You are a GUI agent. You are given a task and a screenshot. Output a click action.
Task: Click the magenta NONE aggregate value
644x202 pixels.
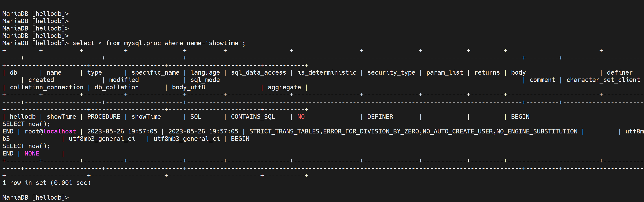tap(32, 154)
